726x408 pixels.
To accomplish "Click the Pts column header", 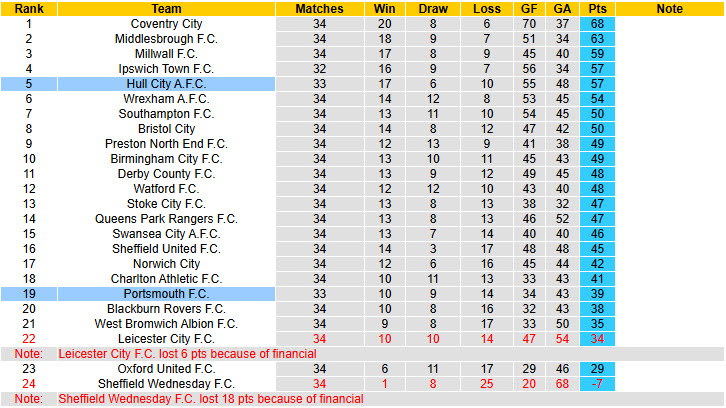I will (598, 8).
